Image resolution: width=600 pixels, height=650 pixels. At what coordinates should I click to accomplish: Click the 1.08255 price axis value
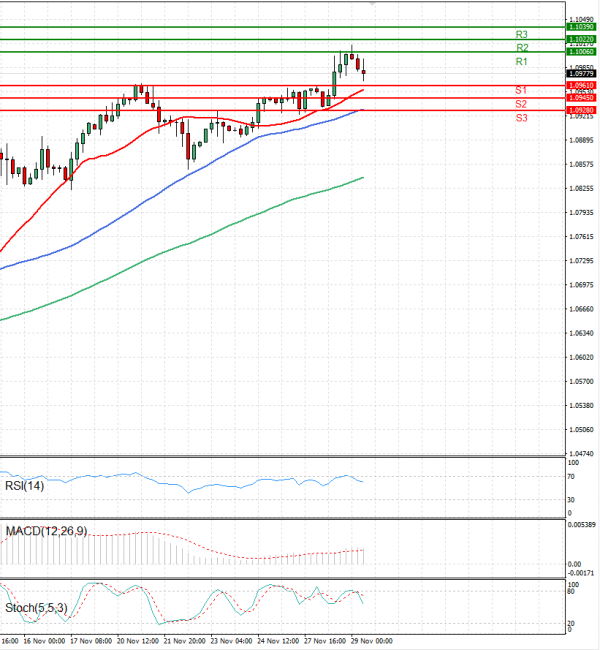tap(581, 189)
